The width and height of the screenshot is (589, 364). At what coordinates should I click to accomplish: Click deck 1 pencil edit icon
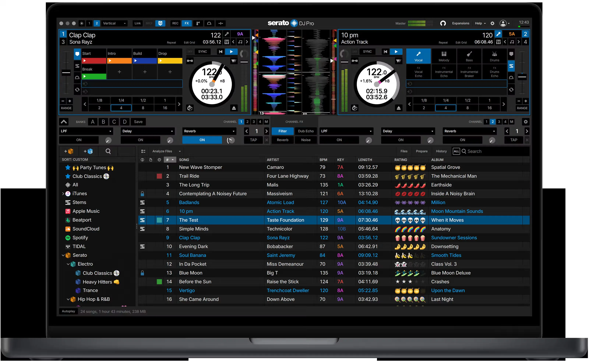[x=227, y=34]
